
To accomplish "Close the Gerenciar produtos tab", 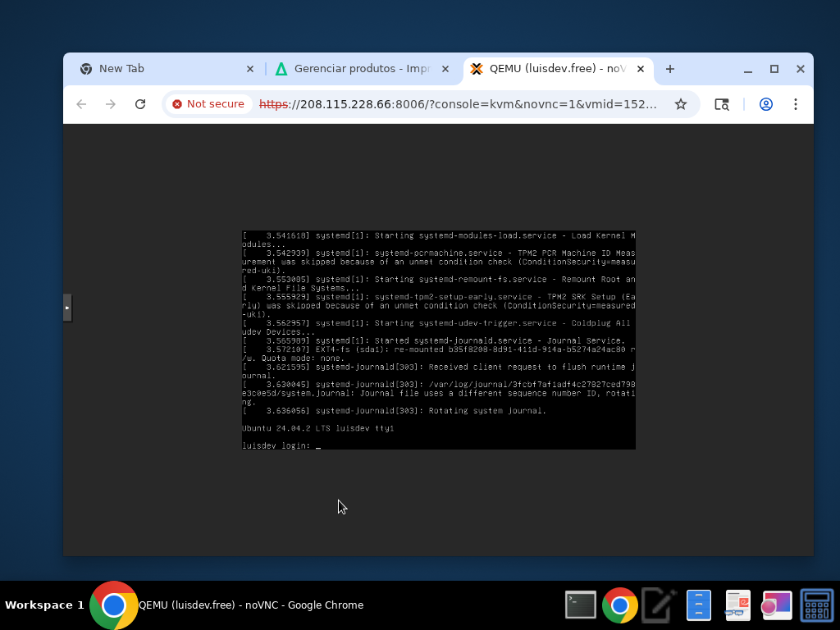I will 445,69.
